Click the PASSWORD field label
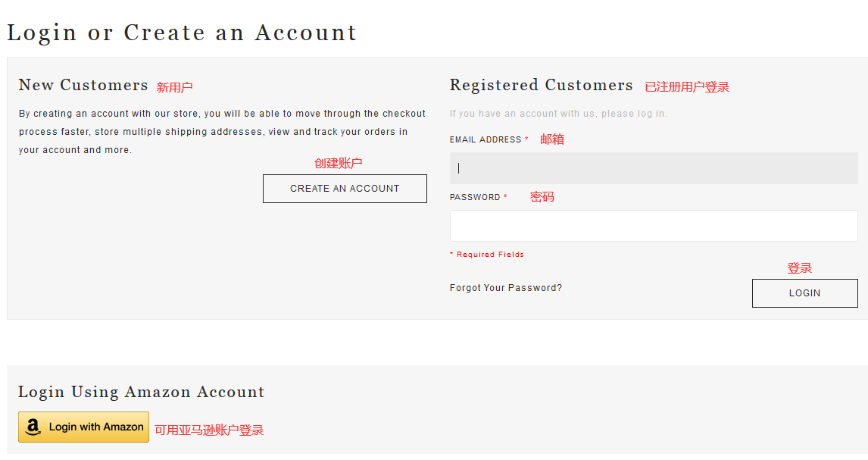Viewport: 868px width, 460px height. [475, 197]
